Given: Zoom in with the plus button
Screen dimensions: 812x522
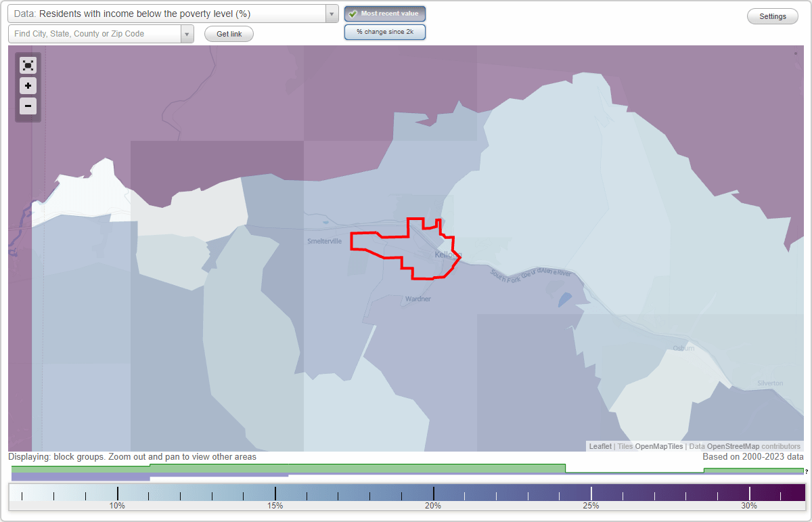Looking at the screenshot, I should pyautogui.click(x=28, y=86).
